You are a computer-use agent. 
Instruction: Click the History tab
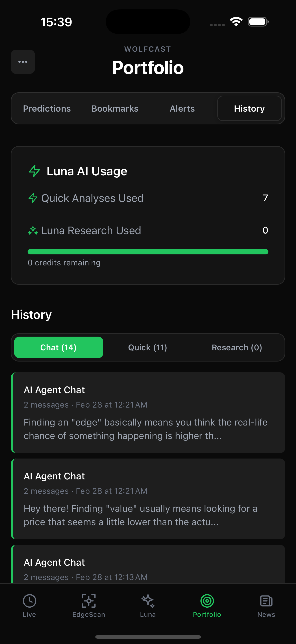249,108
